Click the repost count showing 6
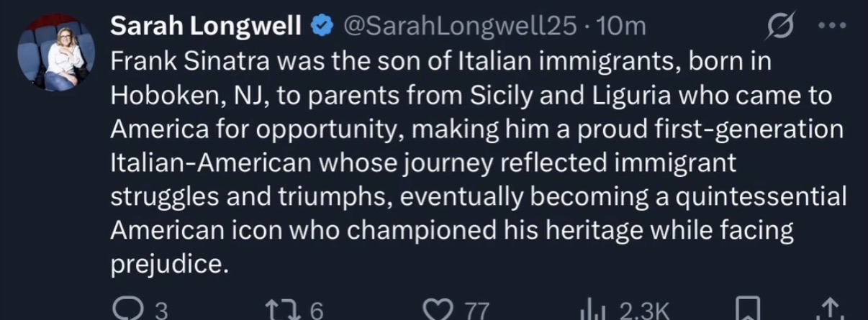The width and height of the screenshot is (868, 320). click(x=316, y=311)
